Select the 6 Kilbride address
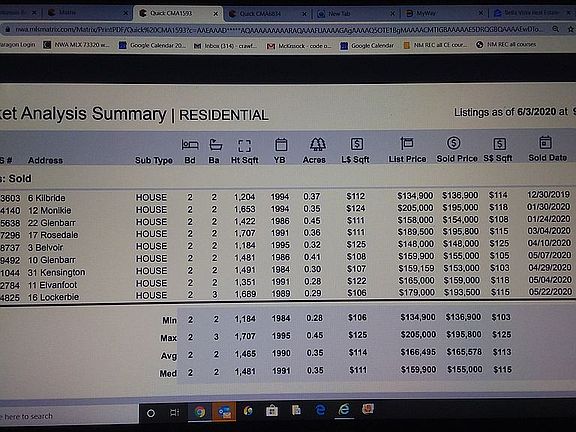 (47, 198)
